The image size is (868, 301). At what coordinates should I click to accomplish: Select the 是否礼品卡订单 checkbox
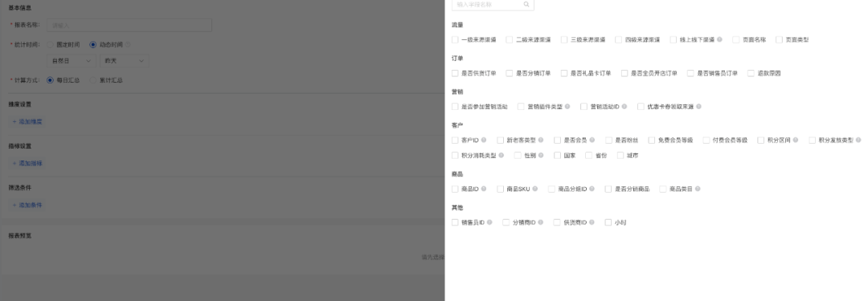564,73
